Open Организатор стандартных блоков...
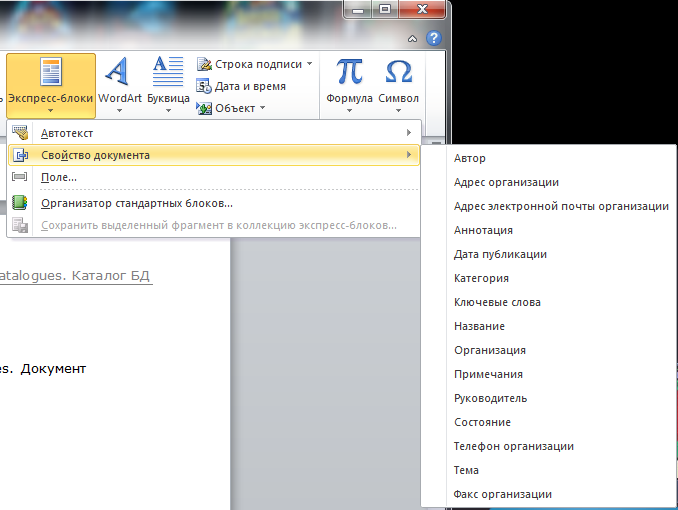678x510 pixels. (x=136, y=203)
